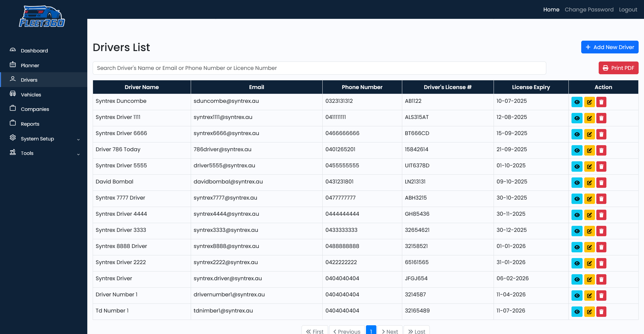Go to Dashboard from the sidebar
644x334 pixels.
pyautogui.click(x=34, y=51)
